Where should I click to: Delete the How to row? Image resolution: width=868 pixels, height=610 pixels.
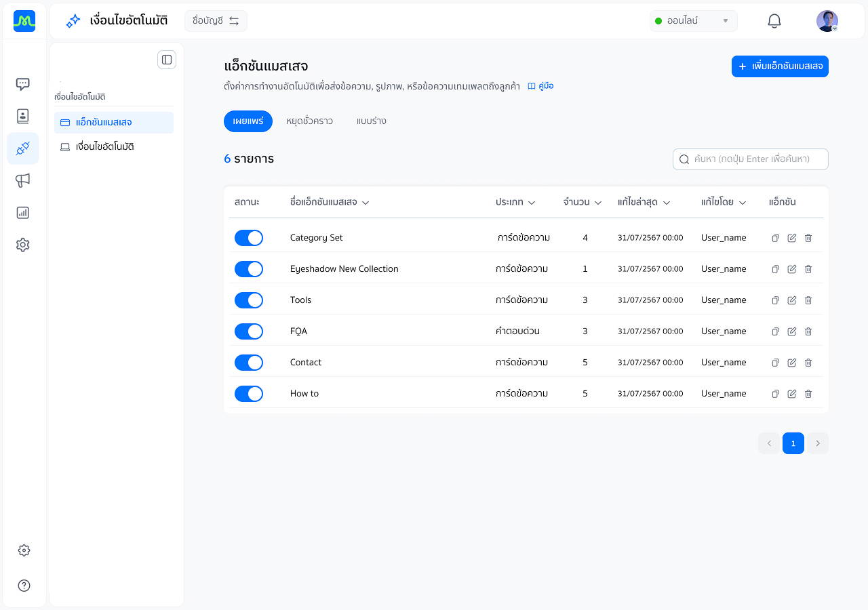(808, 394)
